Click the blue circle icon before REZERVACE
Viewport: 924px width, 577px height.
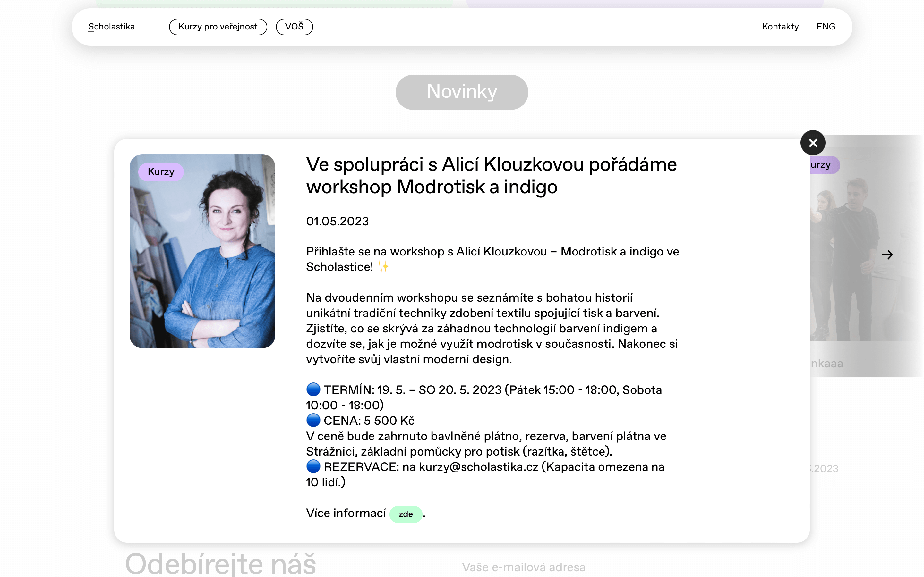point(313,466)
